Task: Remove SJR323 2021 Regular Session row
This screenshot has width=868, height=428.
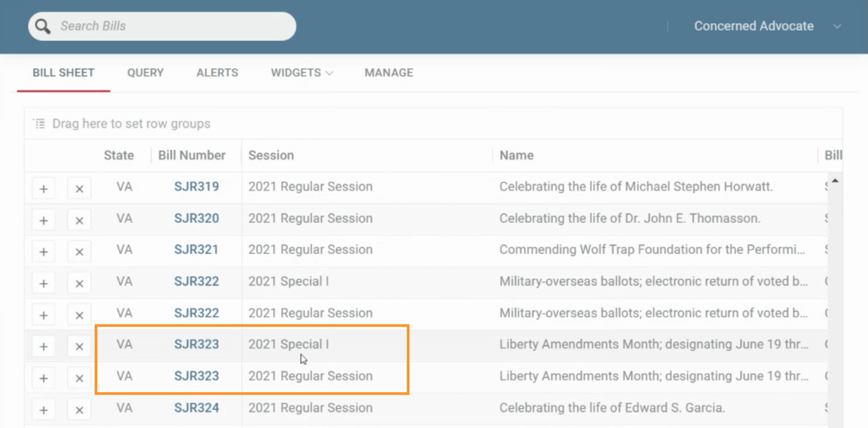Action: click(x=79, y=378)
